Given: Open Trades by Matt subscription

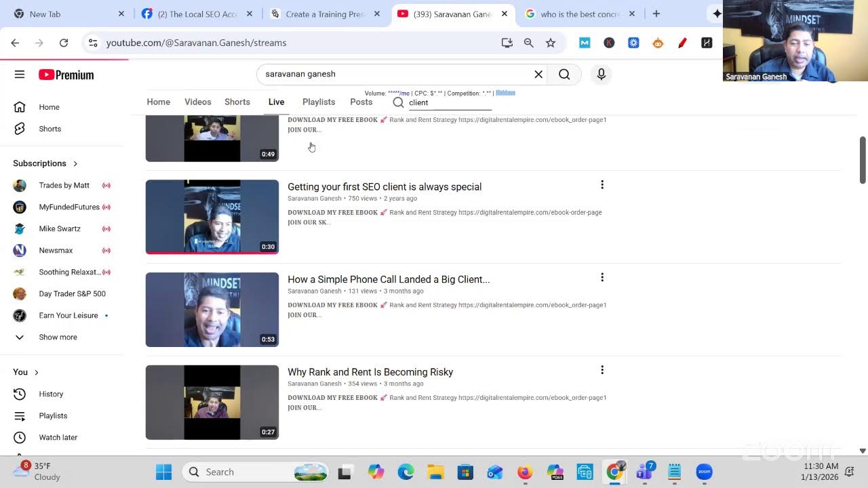Looking at the screenshot, I should coord(64,185).
